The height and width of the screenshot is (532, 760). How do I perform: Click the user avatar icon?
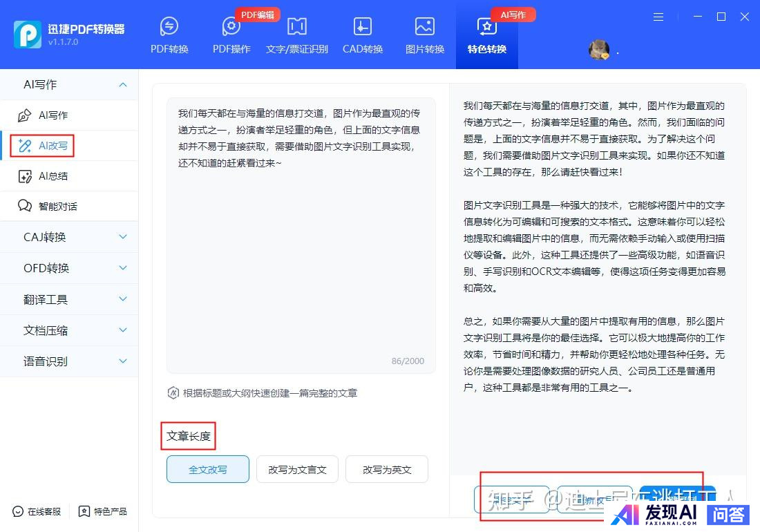[x=598, y=50]
